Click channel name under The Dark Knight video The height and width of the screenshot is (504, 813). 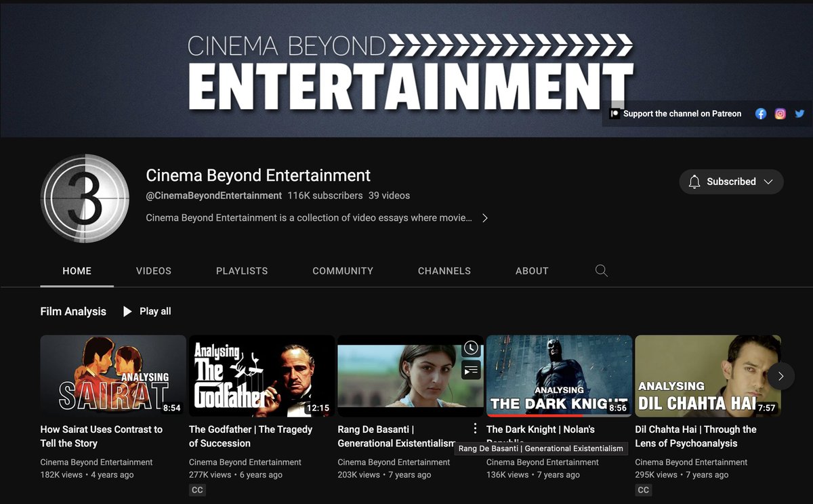click(x=543, y=462)
